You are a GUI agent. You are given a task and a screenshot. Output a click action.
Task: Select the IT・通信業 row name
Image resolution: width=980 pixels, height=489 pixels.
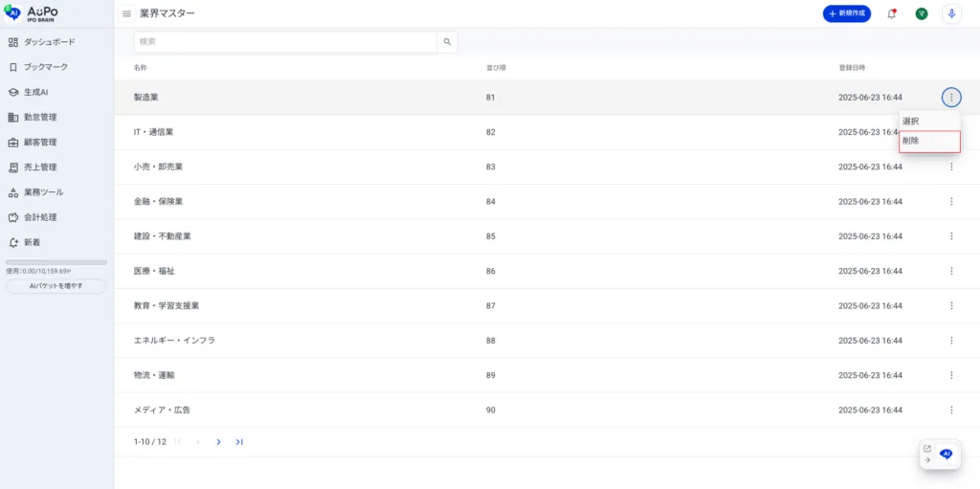point(154,132)
